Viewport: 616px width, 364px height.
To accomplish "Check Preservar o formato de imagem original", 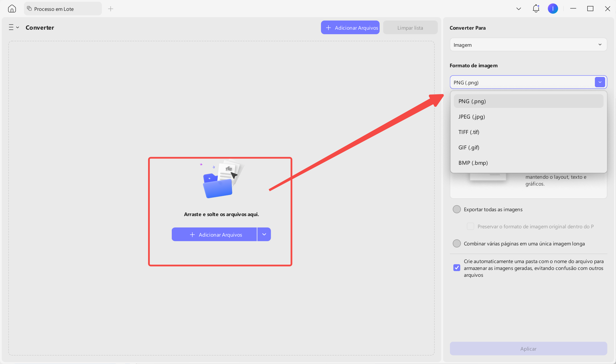I will [x=470, y=226].
